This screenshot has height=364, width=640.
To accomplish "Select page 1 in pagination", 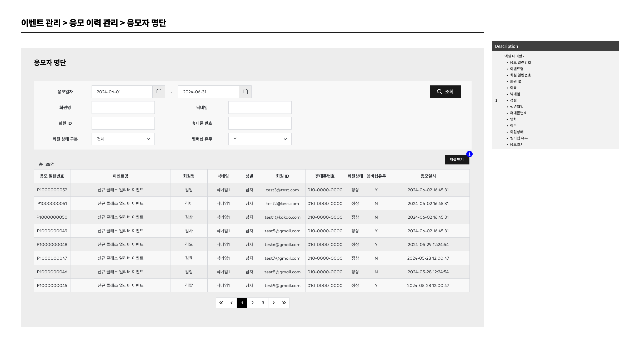I will coord(242,303).
